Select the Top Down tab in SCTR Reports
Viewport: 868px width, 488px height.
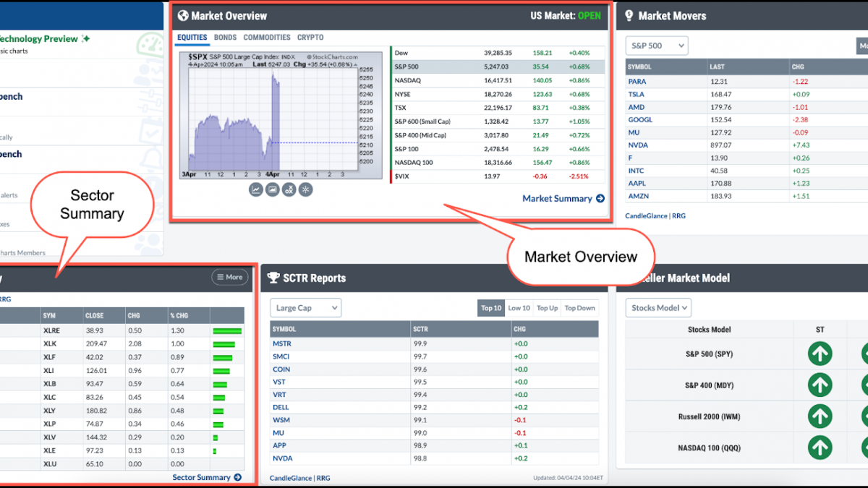(x=580, y=308)
